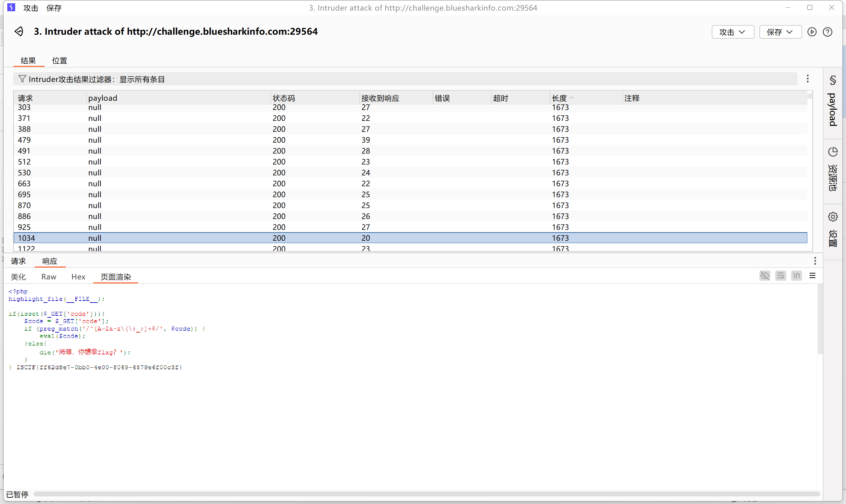Screen dimensions: 846x504
Task: Toggle hidden characters eye icon
Action: (x=764, y=275)
